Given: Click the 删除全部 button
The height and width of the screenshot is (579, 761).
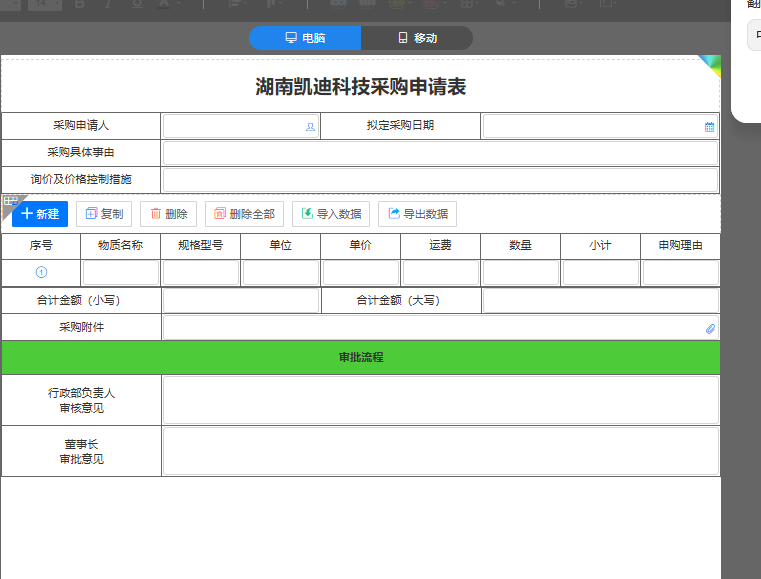Looking at the screenshot, I should click(244, 214).
